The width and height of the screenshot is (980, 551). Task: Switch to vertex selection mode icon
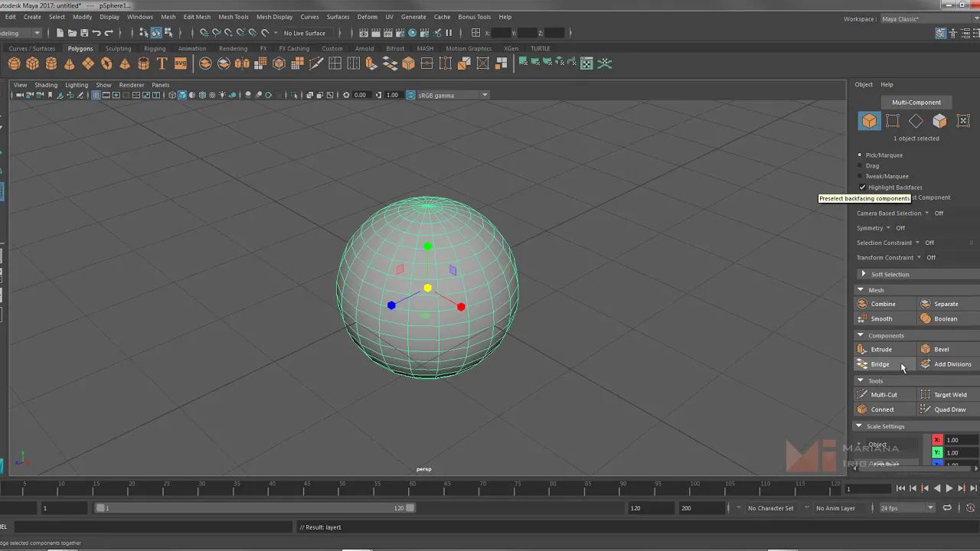click(893, 121)
